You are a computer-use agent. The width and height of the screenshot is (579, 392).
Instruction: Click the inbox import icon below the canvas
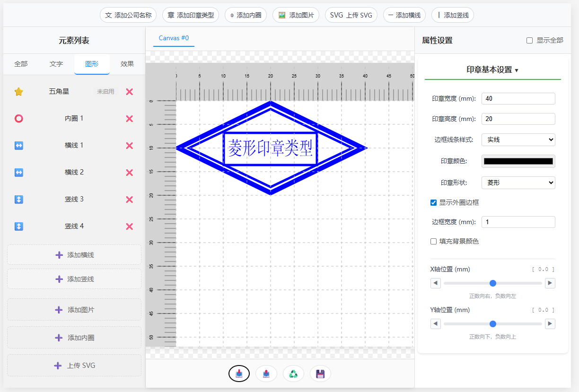[239, 374]
